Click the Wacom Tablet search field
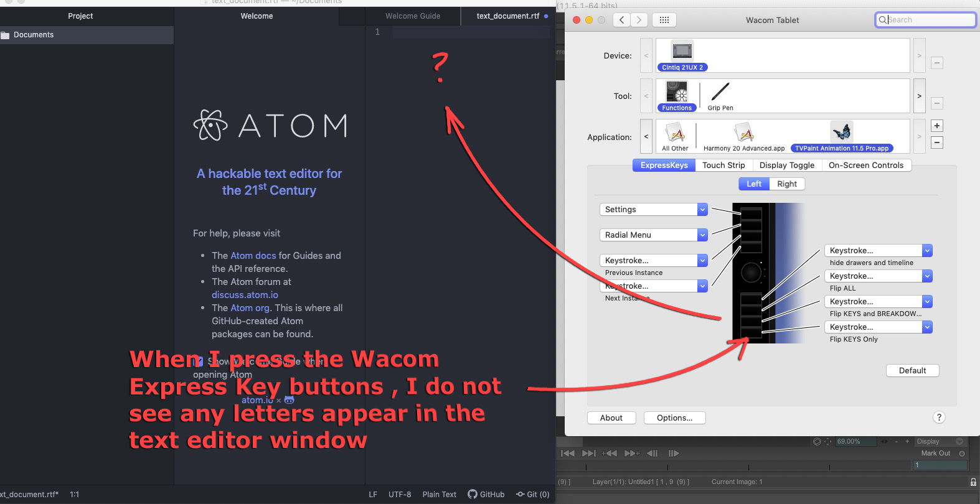The width and height of the screenshot is (980, 504). coord(925,20)
